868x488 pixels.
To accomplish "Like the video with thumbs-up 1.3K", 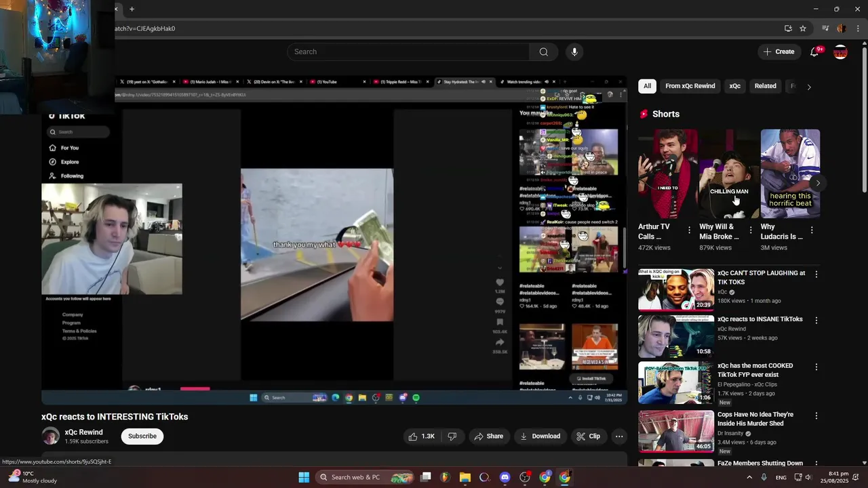I will tap(421, 436).
